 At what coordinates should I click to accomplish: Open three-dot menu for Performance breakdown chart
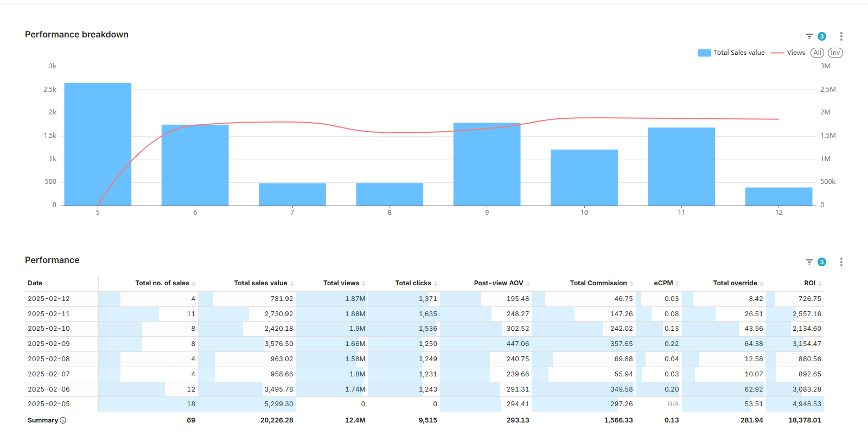tap(841, 36)
